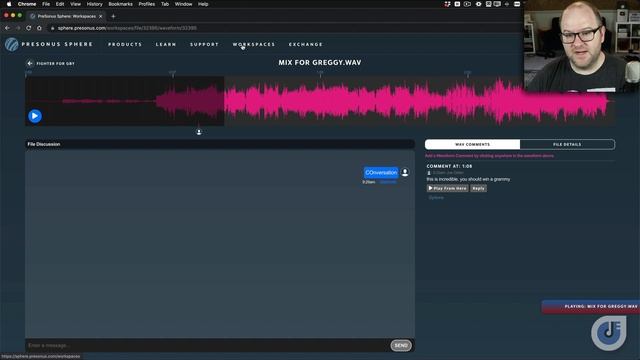
Task: Open the Help menu
Action: (x=203, y=4)
